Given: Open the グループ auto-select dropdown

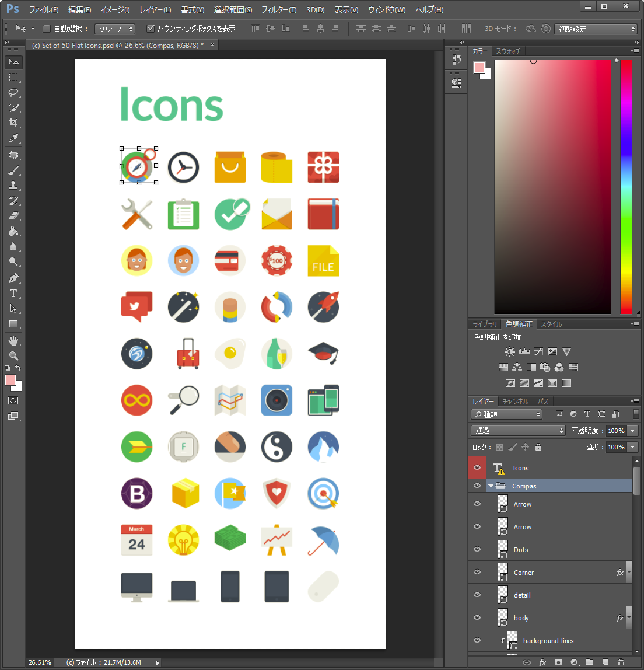Looking at the screenshot, I should pos(116,29).
